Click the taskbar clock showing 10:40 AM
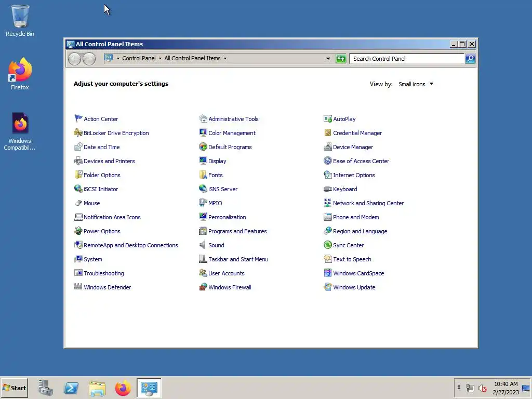Image resolution: width=532 pixels, height=399 pixels. (506, 388)
